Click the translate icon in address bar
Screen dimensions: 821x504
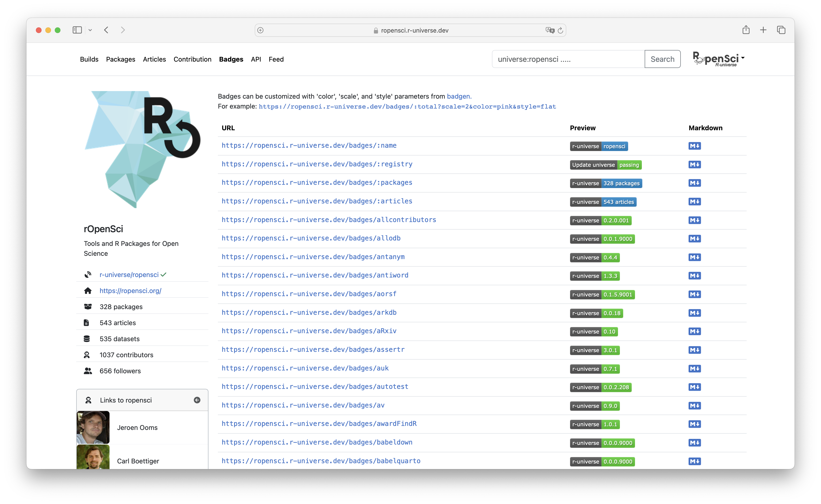tap(549, 30)
